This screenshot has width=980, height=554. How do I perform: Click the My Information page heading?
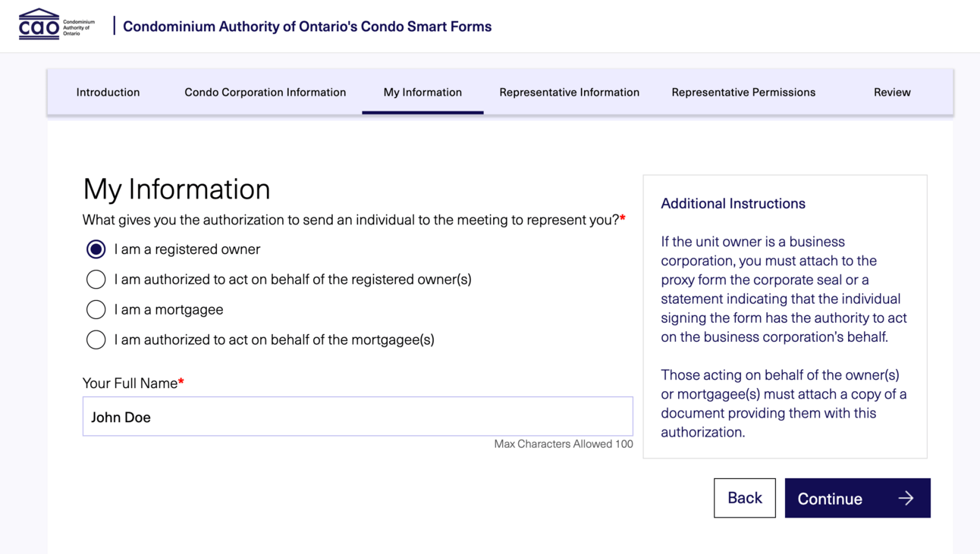(x=177, y=189)
